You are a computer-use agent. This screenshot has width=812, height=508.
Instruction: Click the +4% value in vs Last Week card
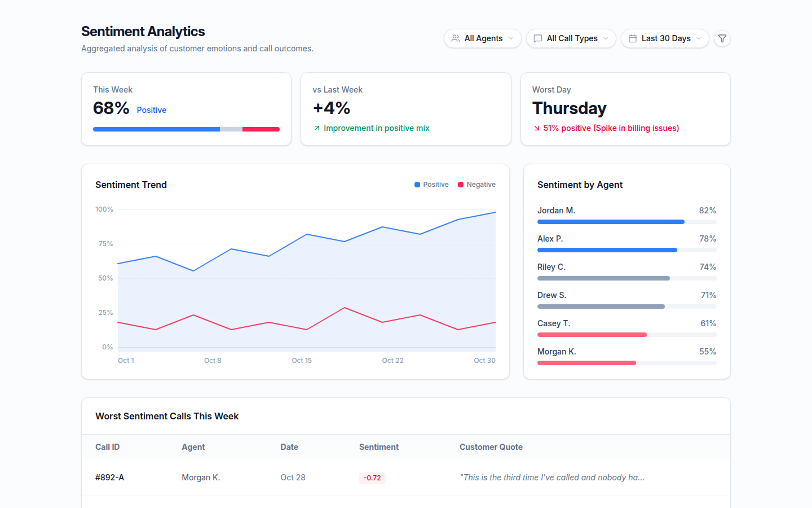tap(332, 108)
